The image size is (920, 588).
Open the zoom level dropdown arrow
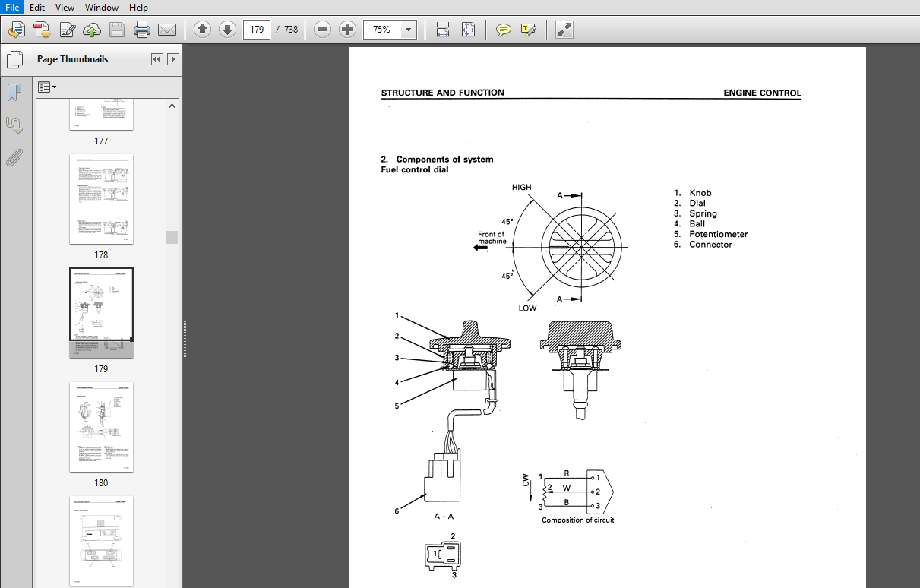point(409,30)
